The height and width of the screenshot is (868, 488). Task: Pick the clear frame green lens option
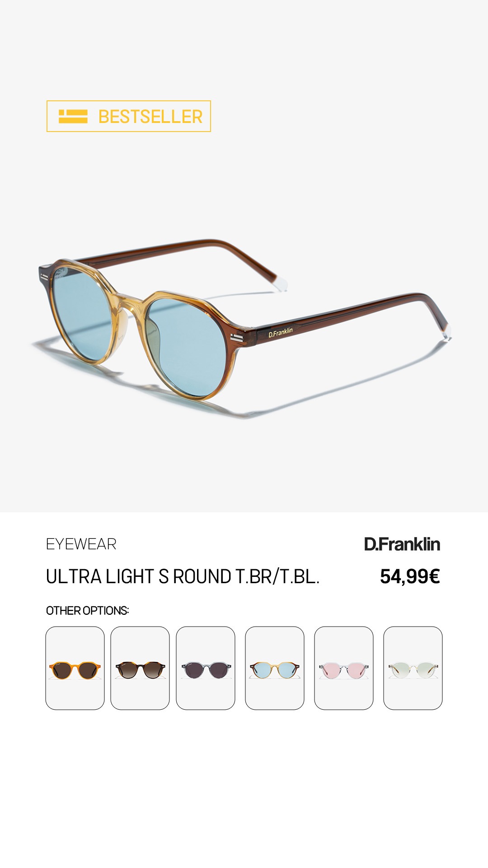[413, 668]
